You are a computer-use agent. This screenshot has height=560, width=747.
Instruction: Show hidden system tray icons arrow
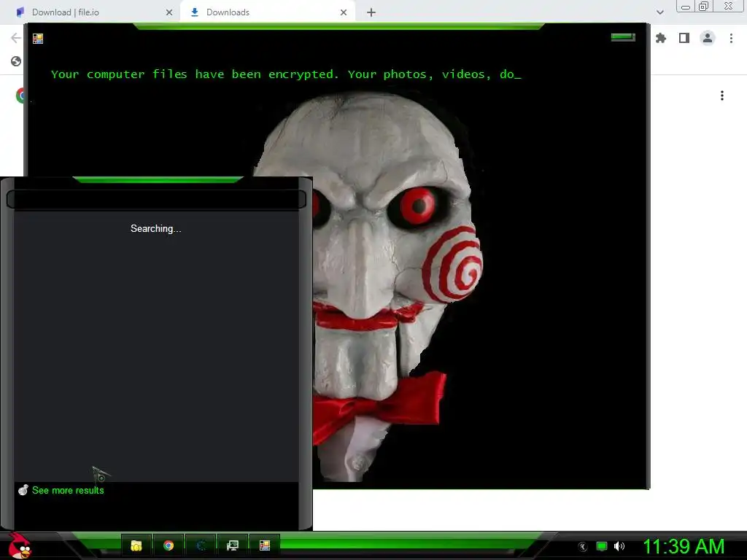pos(583,547)
